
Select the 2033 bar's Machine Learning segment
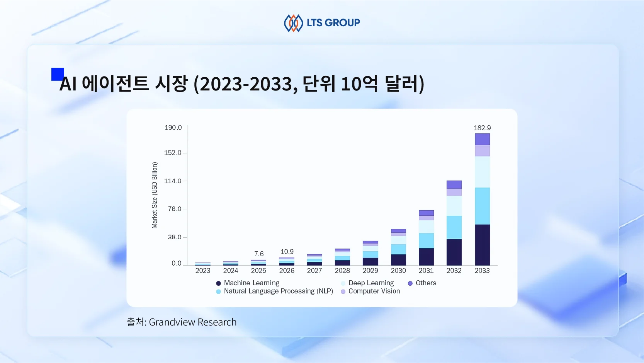pos(482,245)
